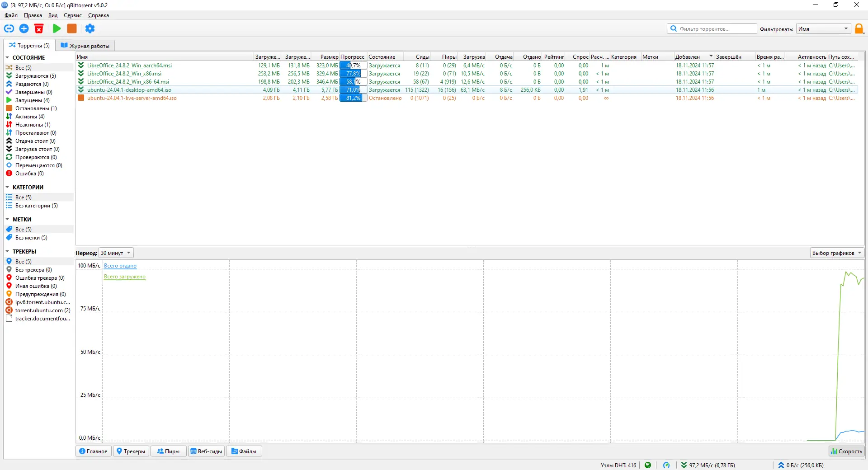Click the red delete torrent icon
Screen dimensions: 868x470
39,28
